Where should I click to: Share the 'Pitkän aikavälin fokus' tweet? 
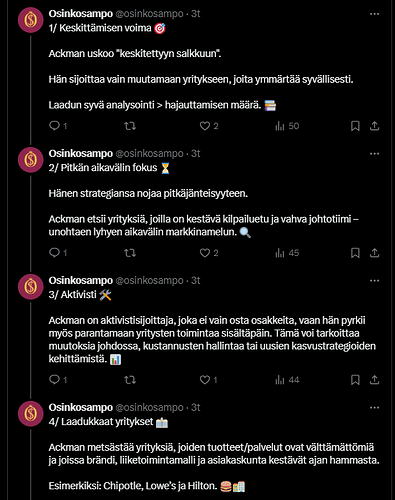(x=374, y=253)
